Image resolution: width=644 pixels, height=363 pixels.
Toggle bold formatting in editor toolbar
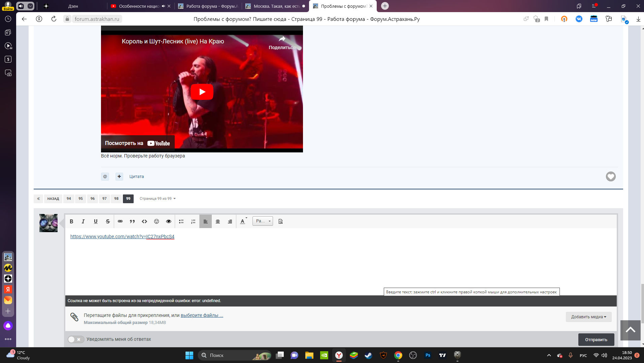71,221
